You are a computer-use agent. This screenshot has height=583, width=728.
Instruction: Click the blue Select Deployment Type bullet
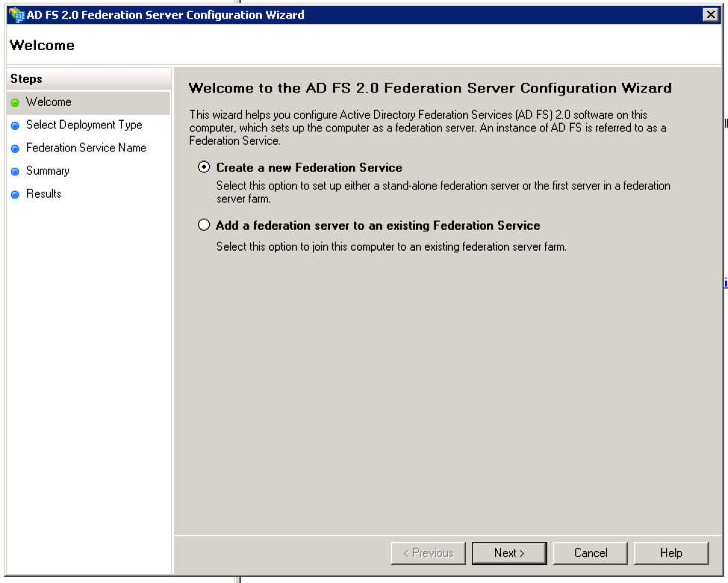(x=16, y=125)
